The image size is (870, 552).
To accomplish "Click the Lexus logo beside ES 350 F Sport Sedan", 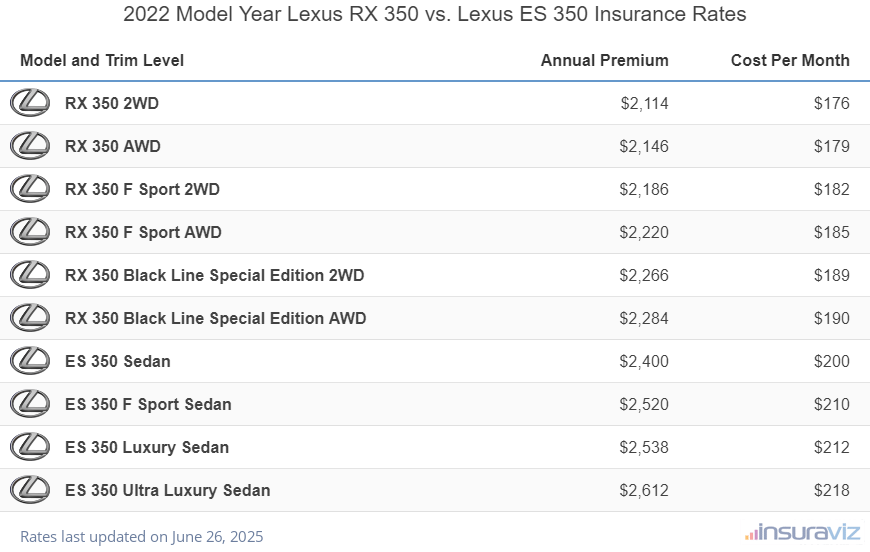I will 30,404.
